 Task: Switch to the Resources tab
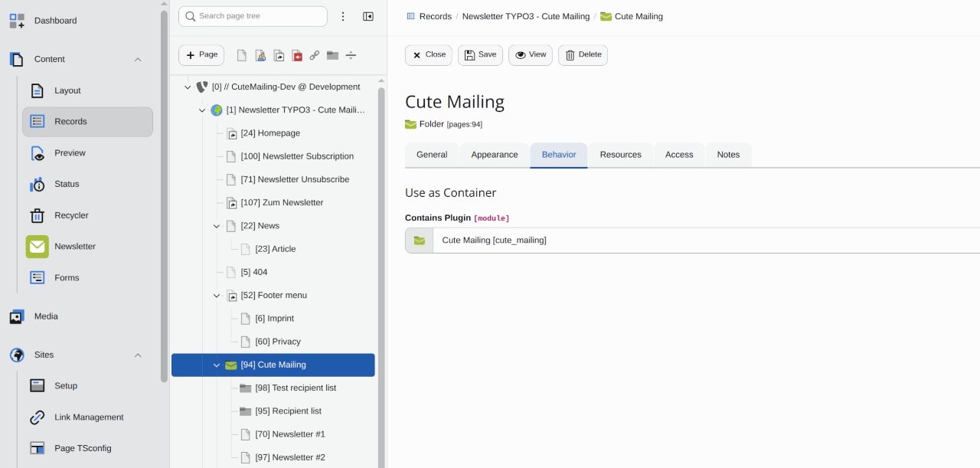621,155
